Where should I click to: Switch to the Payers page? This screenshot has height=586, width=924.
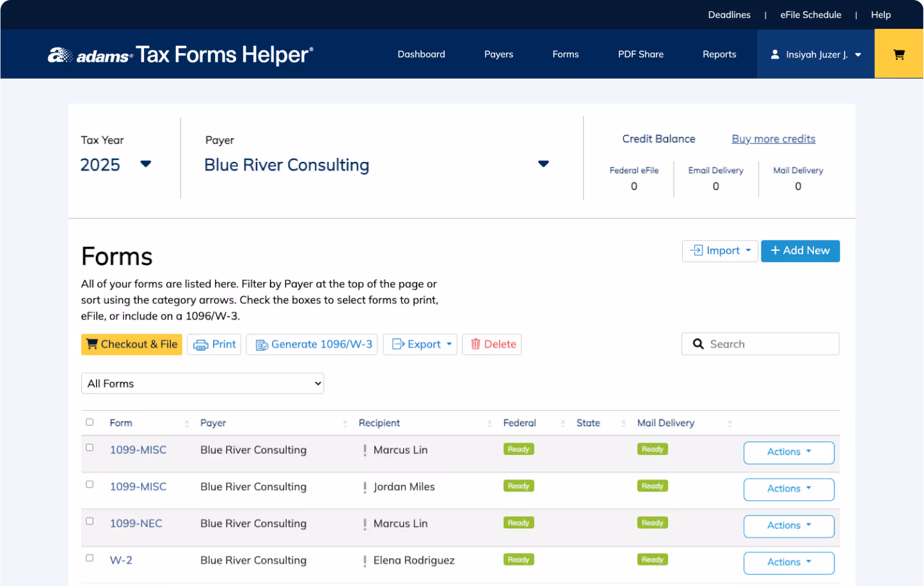pos(498,54)
